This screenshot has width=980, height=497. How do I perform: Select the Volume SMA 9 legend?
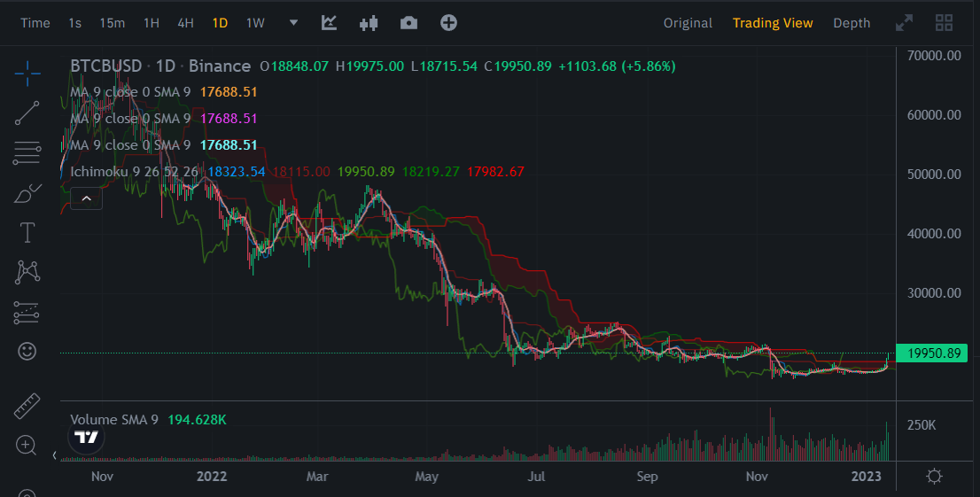click(114, 419)
